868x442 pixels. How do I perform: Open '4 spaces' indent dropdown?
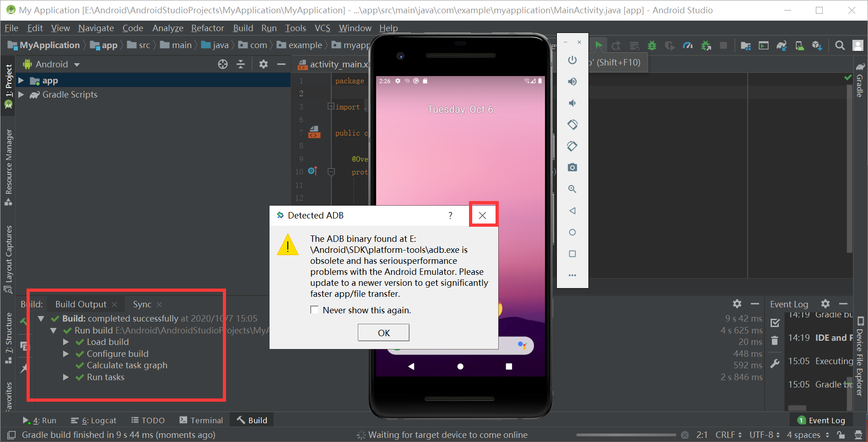tap(808, 435)
